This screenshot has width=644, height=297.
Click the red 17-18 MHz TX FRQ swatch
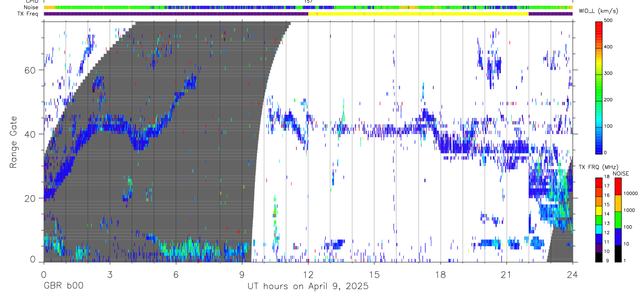[599, 182]
